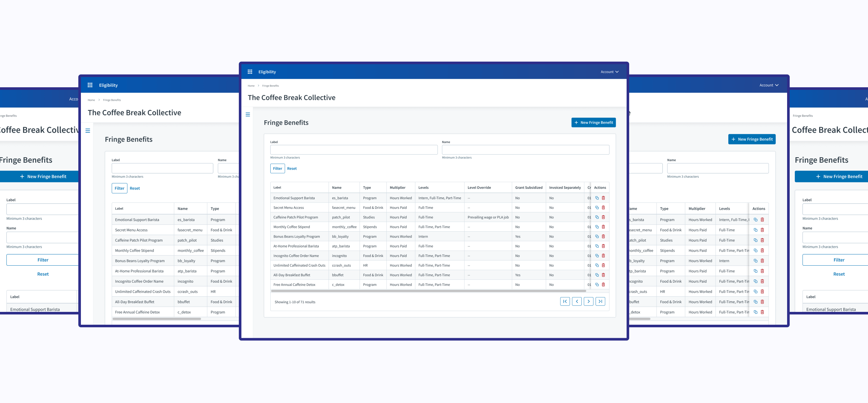Click Reset link in center filter panel
Screen dimensions: 868x403
pos(292,168)
